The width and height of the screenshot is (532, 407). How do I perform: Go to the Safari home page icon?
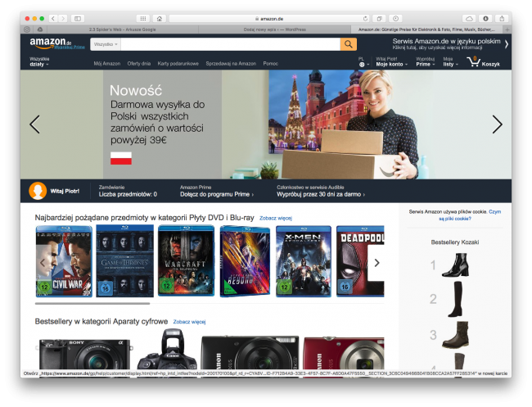tap(159, 18)
